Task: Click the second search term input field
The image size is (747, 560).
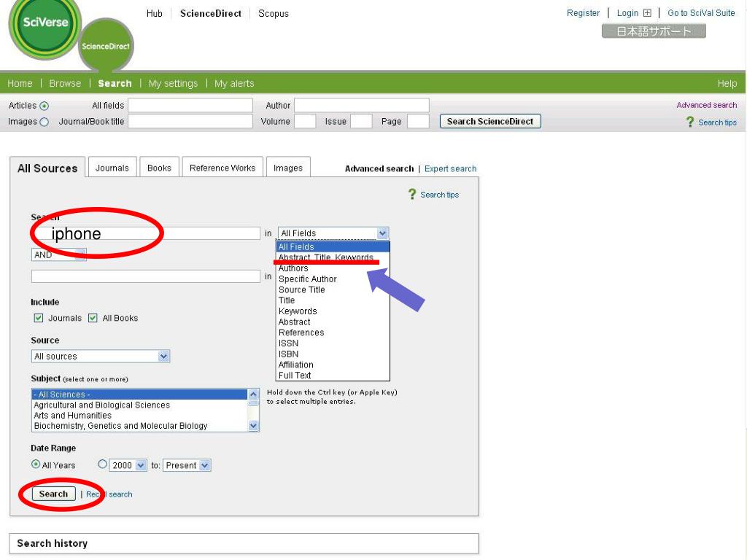Action: coord(146,276)
